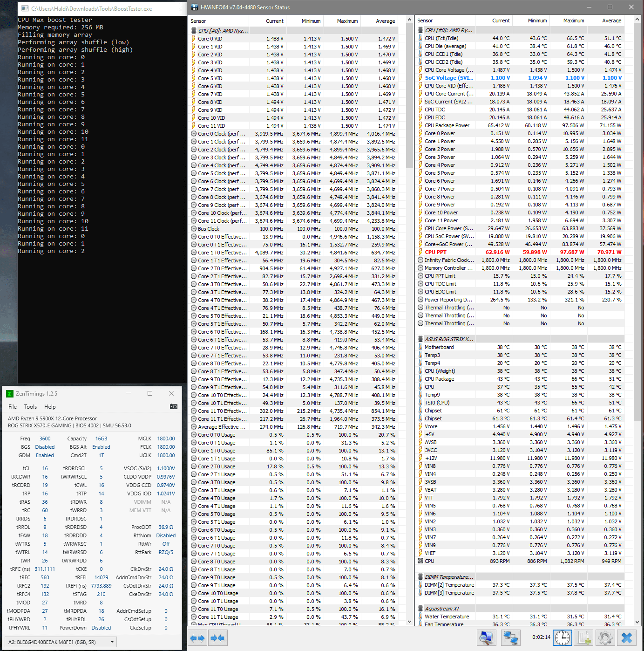Click the AMD Ryzen 9 5900X processor label
This screenshot has height=651, width=644.
pos(52,418)
